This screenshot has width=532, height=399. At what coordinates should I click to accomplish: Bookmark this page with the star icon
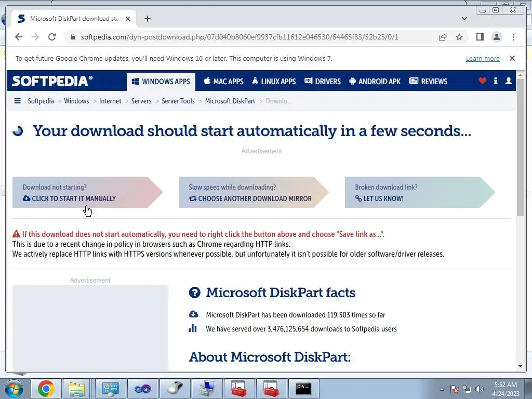[x=459, y=37]
